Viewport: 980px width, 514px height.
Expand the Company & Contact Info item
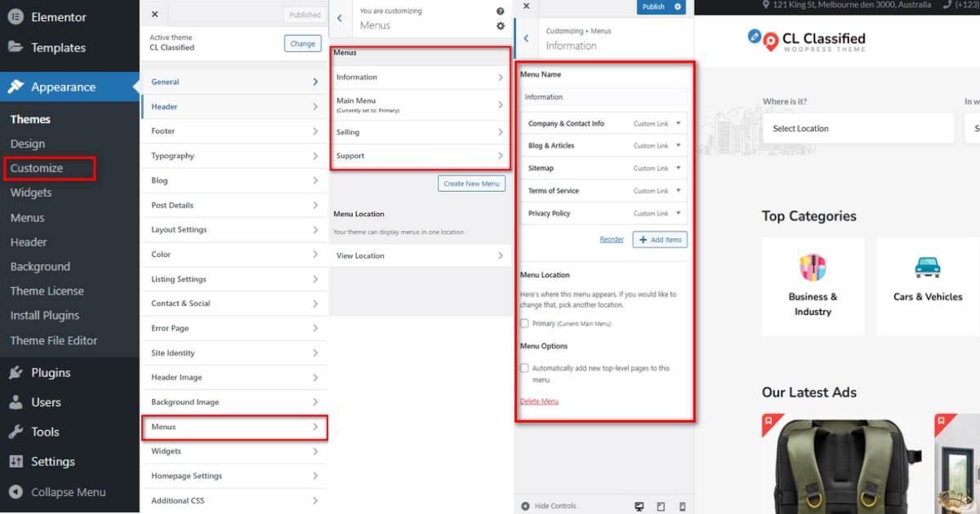click(604, 123)
